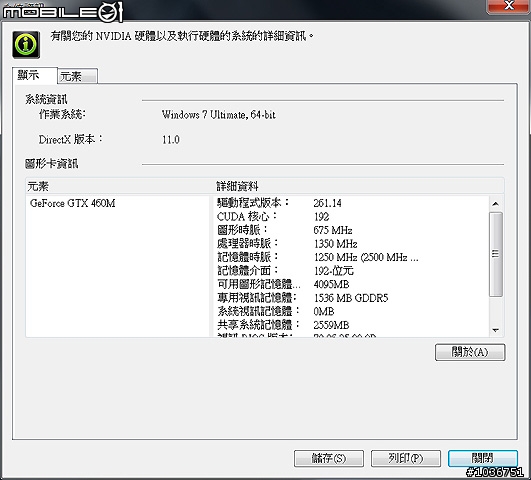Click the 圖形卡資訊 section heading

click(x=51, y=164)
